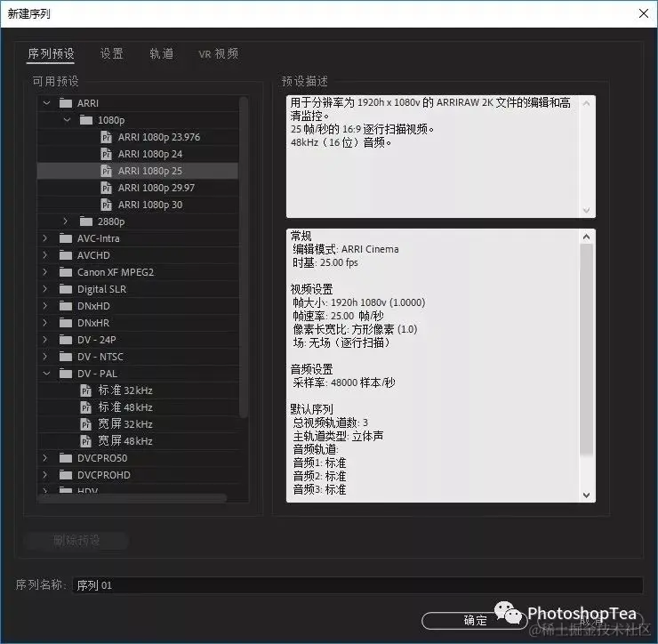Click the ARRI 1080p 24 preset icon
The image size is (658, 644).
point(106,154)
